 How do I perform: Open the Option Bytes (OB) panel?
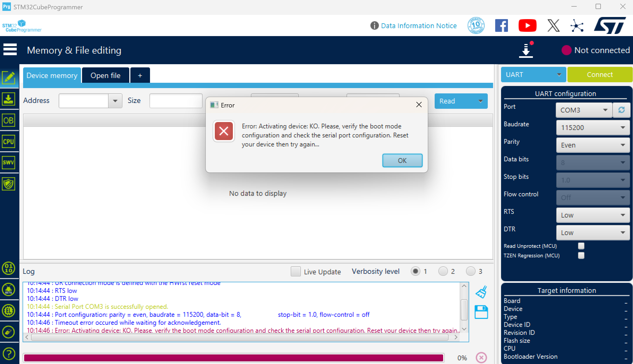click(9, 120)
